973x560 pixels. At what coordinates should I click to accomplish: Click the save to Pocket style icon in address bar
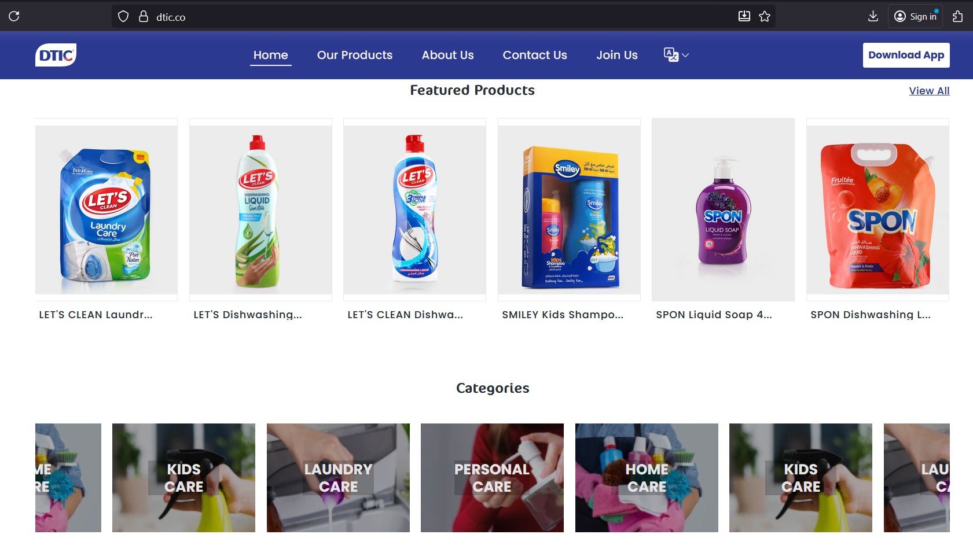744,16
